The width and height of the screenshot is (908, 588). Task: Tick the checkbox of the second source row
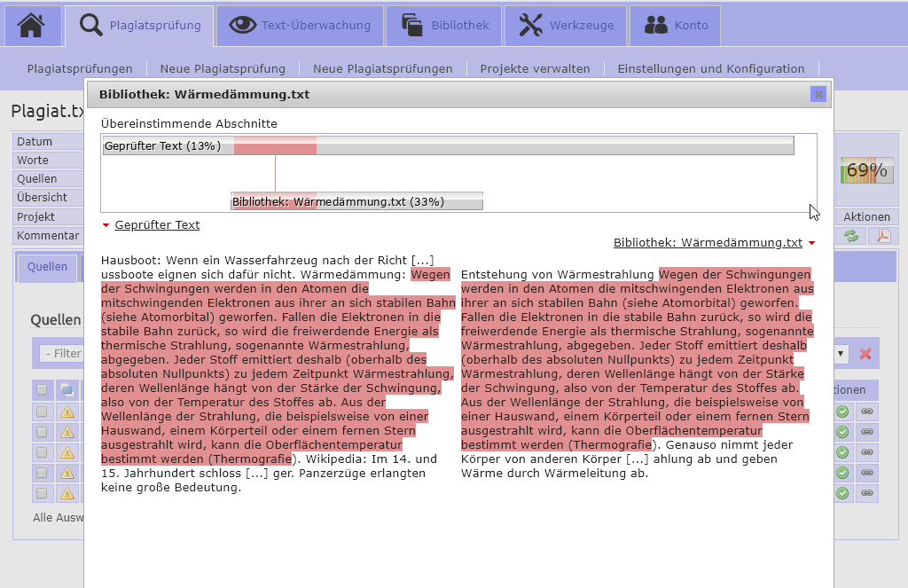tap(42, 432)
